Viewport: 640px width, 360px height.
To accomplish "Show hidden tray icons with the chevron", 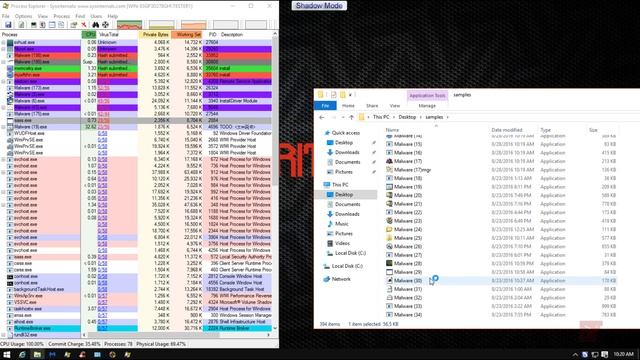I will [x=575, y=355].
